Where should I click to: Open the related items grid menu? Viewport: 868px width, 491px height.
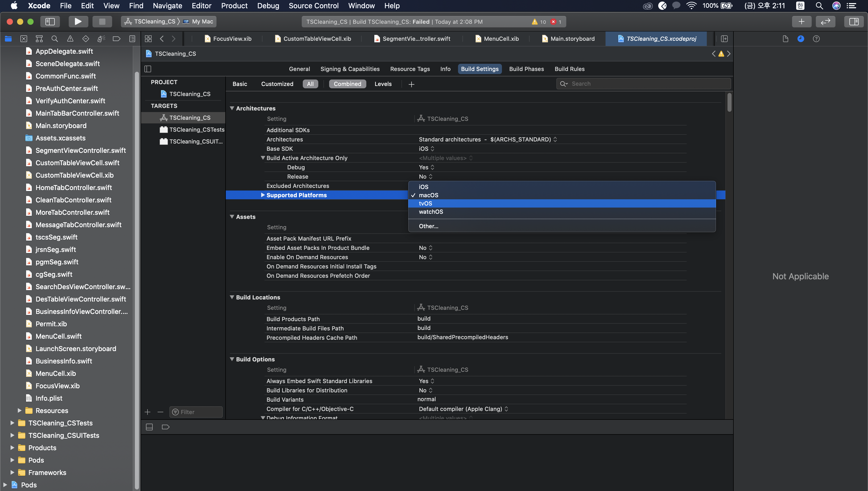[148, 39]
